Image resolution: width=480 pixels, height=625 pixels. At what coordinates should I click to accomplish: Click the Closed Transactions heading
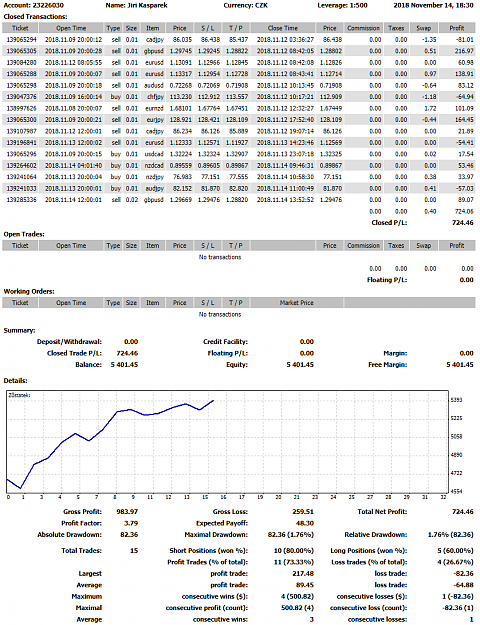35,17
